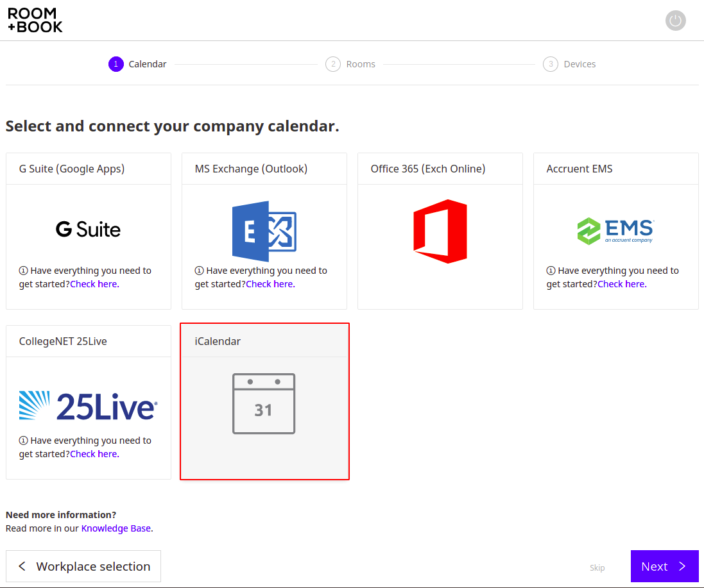Open the Knowledge Base link

[x=116, y=528]
